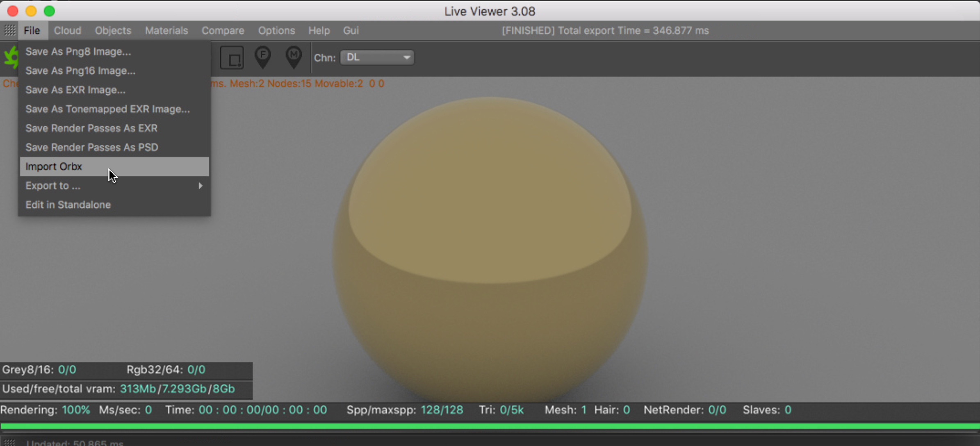Select Import Orbx menu entry
The image size is (980, 446).
point(54,166)
